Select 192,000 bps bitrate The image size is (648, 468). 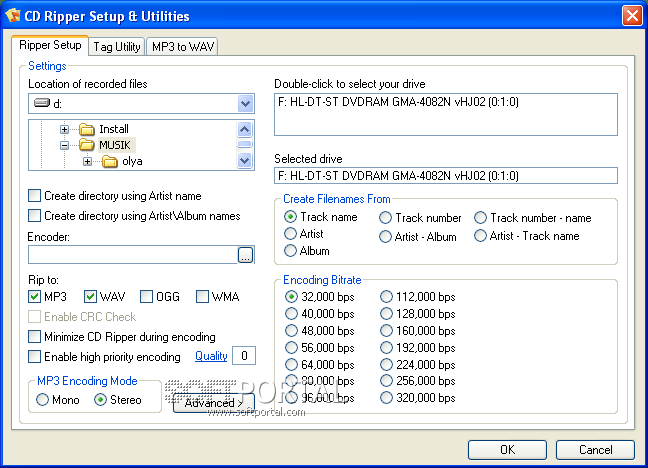(x=386, y=347)
